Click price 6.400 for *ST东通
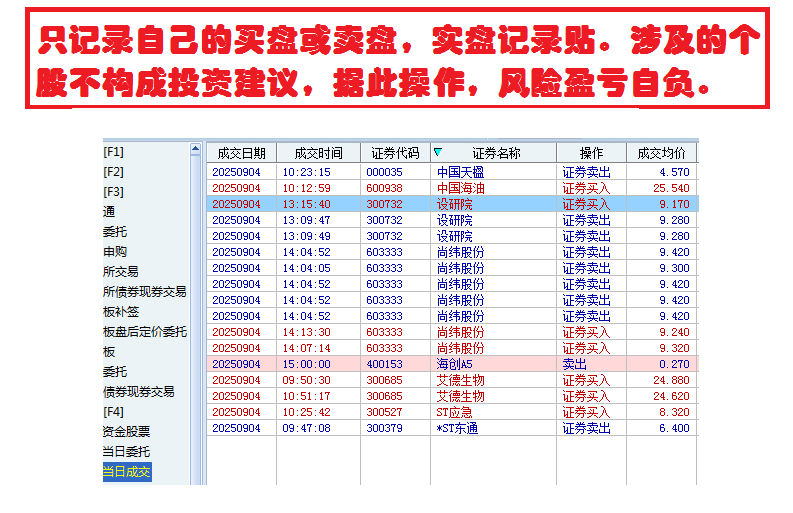Image resolution: width=793 pixels, height=513 pixels. pos(674,428)
